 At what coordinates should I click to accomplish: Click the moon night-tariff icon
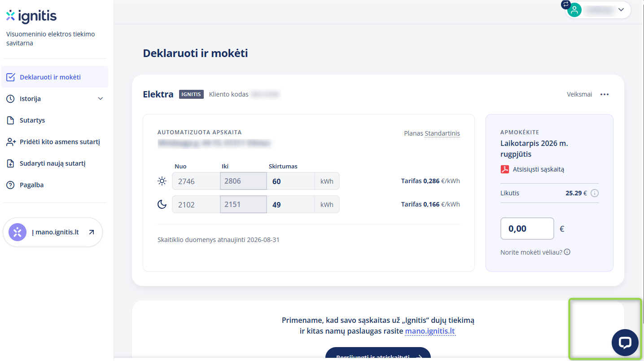click(x=162, y=205)
